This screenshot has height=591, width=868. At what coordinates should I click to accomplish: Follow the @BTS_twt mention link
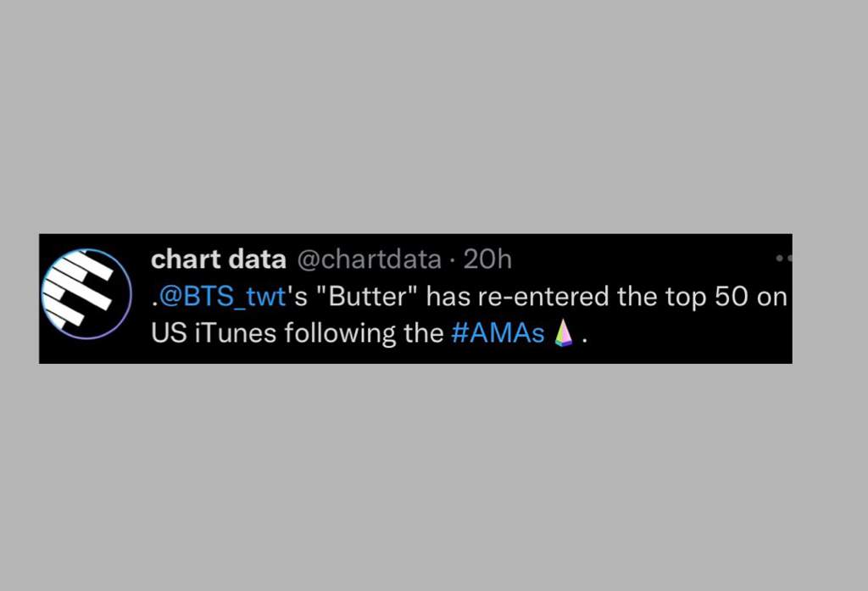pyautogui.click(x=222, y=296)
